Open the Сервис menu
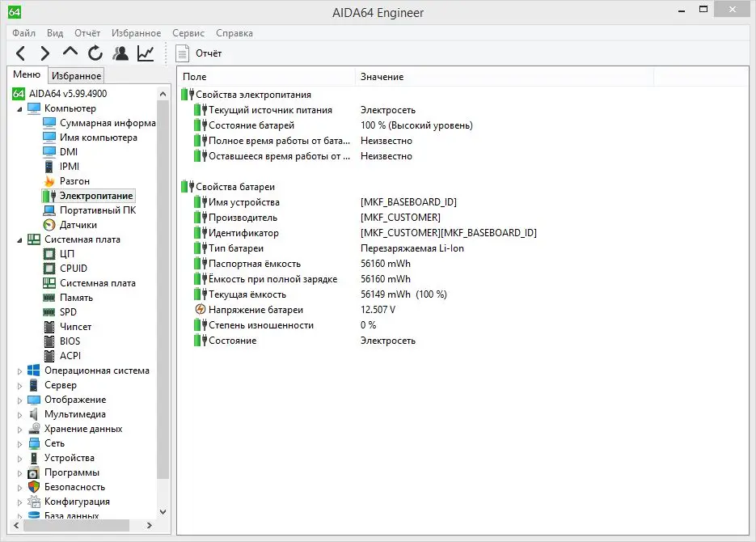Screen dimensions: 756x542 188,33
